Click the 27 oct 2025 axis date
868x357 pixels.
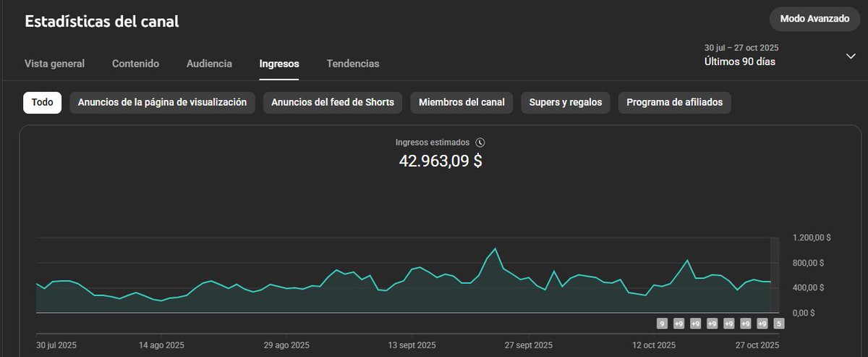(x=756, y=345)
